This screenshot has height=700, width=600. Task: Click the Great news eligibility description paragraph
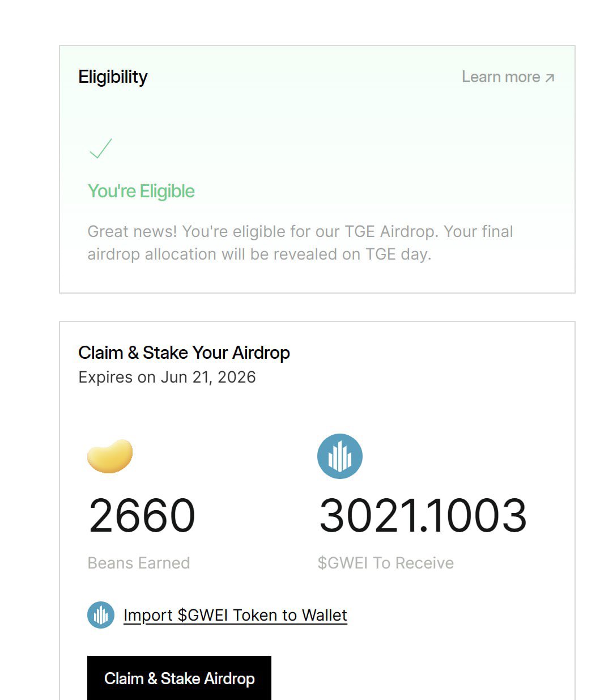click(x=300, y=243)
